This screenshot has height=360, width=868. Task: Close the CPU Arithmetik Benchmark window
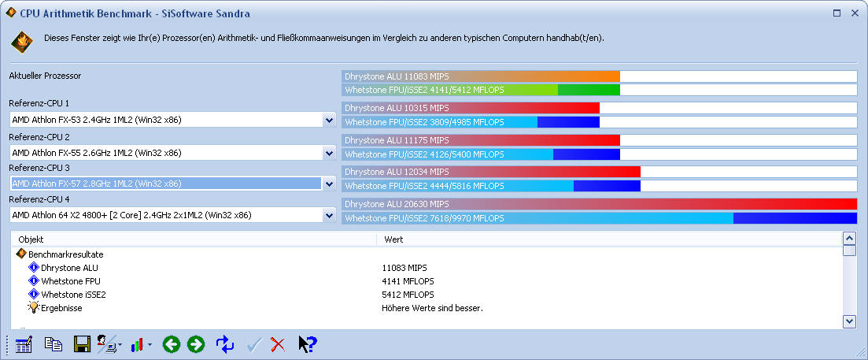[x=855, y=13]
